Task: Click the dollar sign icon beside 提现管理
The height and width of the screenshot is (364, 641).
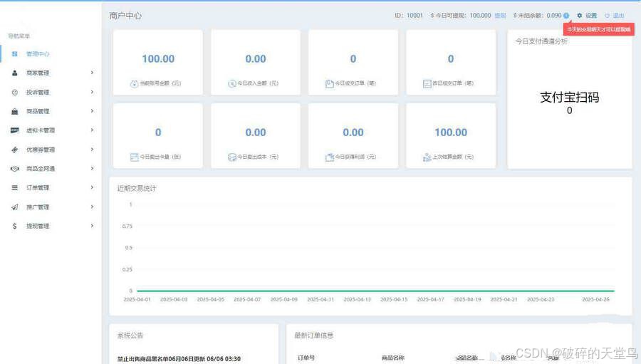Action: pyautogui.click(x=15, y=227)
